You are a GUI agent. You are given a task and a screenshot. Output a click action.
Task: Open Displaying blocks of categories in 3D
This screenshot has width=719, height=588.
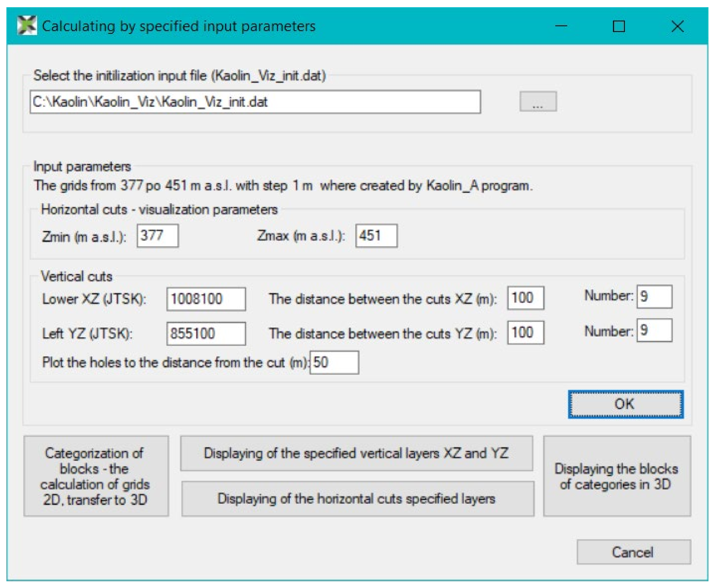point(617,476)
